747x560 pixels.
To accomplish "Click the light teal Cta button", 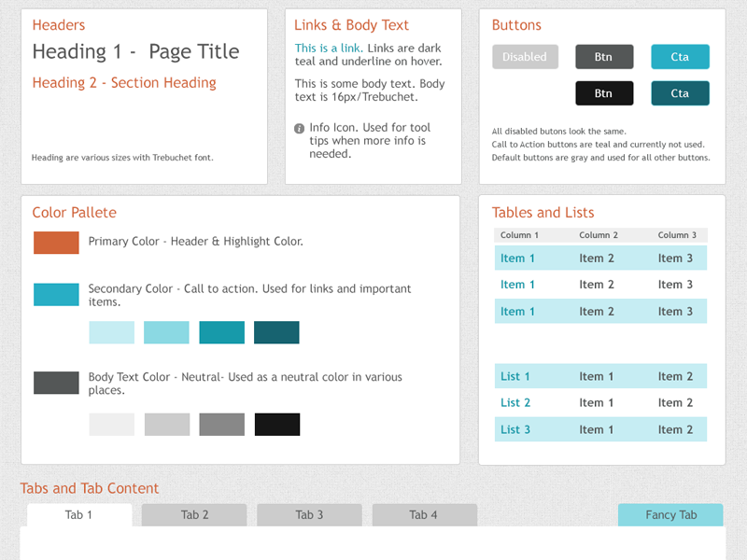I will point(680,56).
